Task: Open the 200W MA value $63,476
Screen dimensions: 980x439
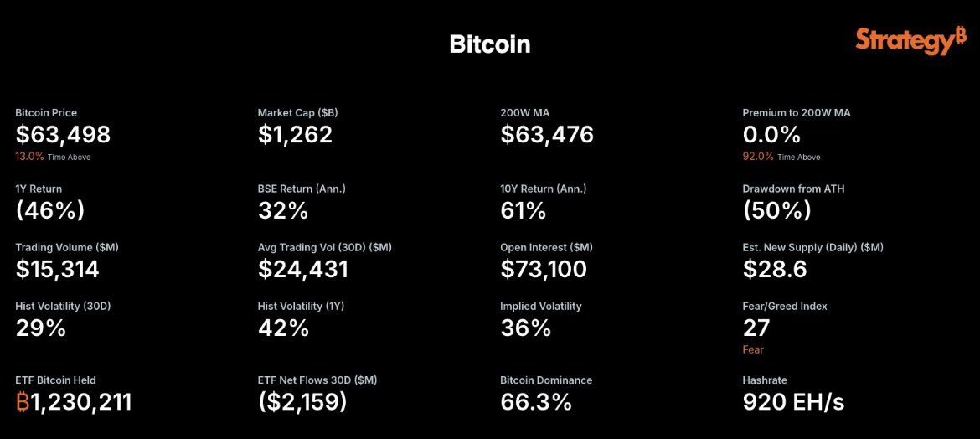Action: 547,134
